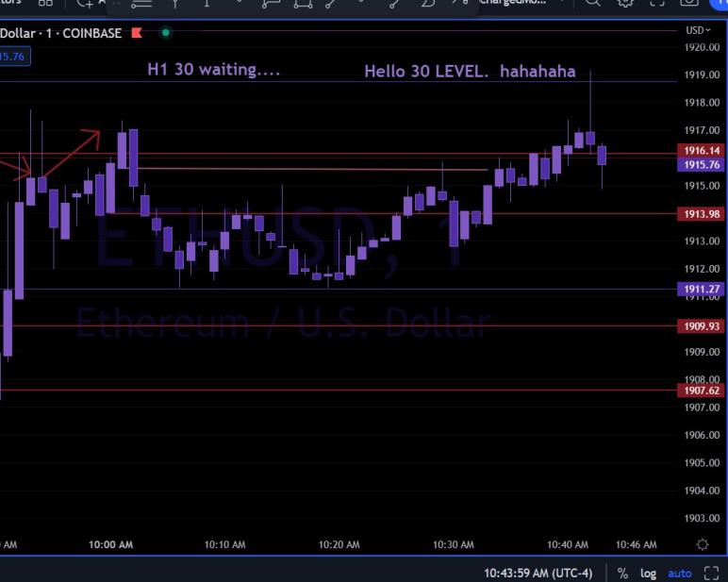The width and height of the screenshot is (728, 582).
Task: Click the red flag icon next to COINBASE
Action: pyautogui.click(x=137, y=33)
